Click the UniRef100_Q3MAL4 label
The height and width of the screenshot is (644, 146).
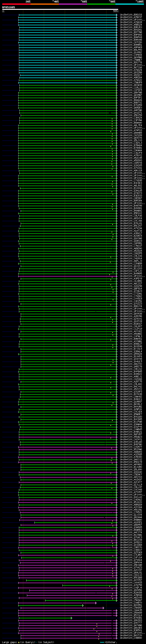click(x=131, y=352)
